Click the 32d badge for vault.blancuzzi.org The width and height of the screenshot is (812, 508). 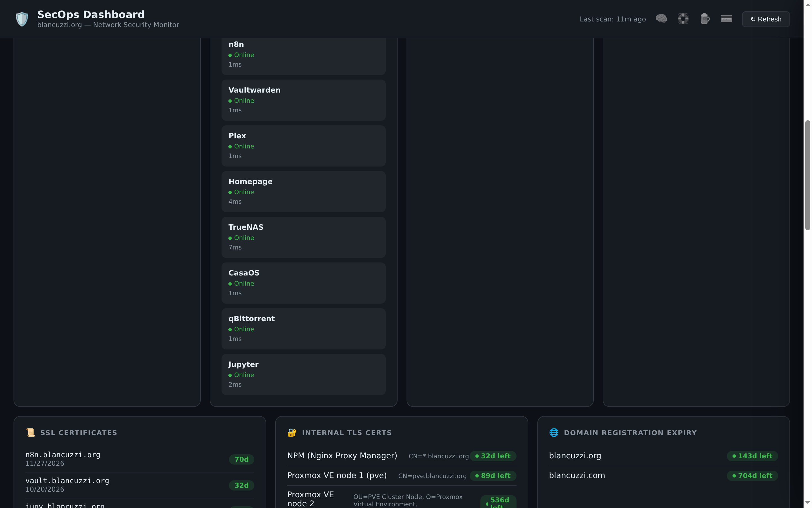pyautogui.click(x=241, y=485)
